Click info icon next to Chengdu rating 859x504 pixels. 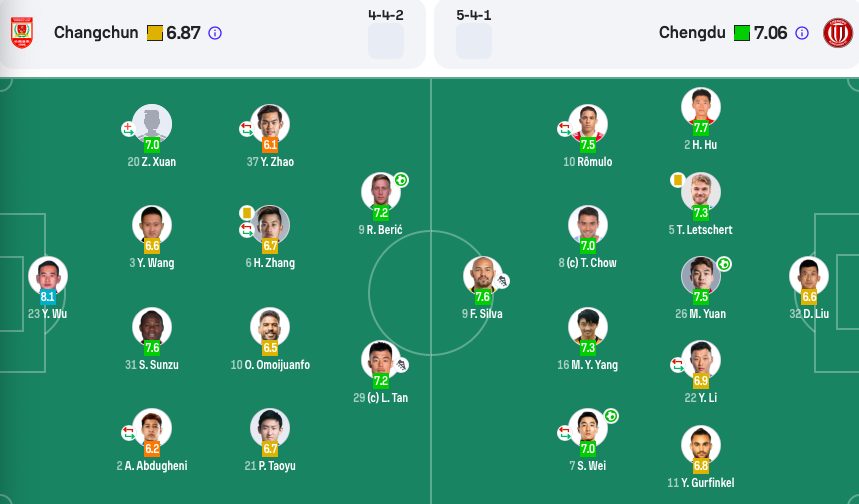[x=801, y=33]
